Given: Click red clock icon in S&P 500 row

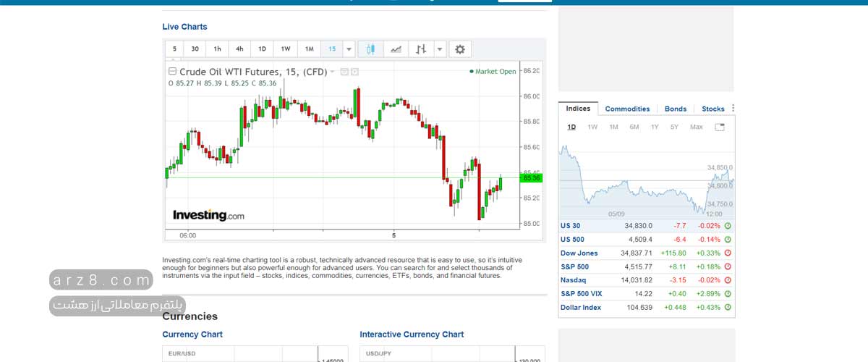Looking at the screenshot, I should pyautogui.click(x=728, y=266).
